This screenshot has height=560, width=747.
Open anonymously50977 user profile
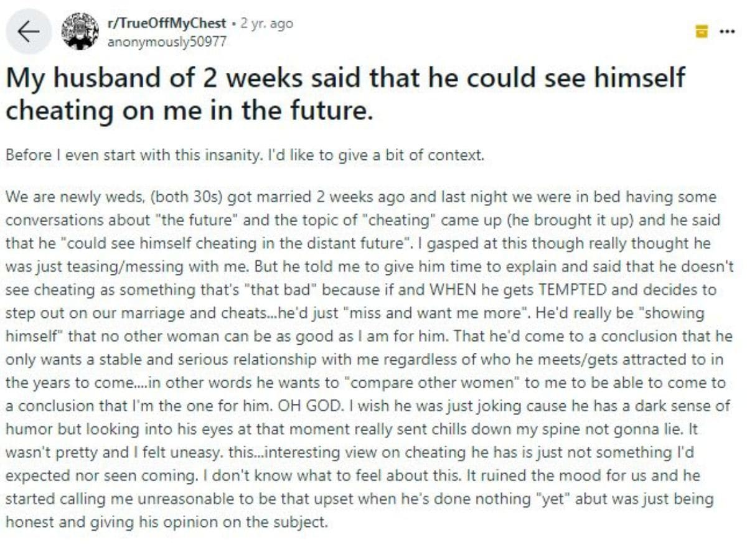(x=166, y=41)
